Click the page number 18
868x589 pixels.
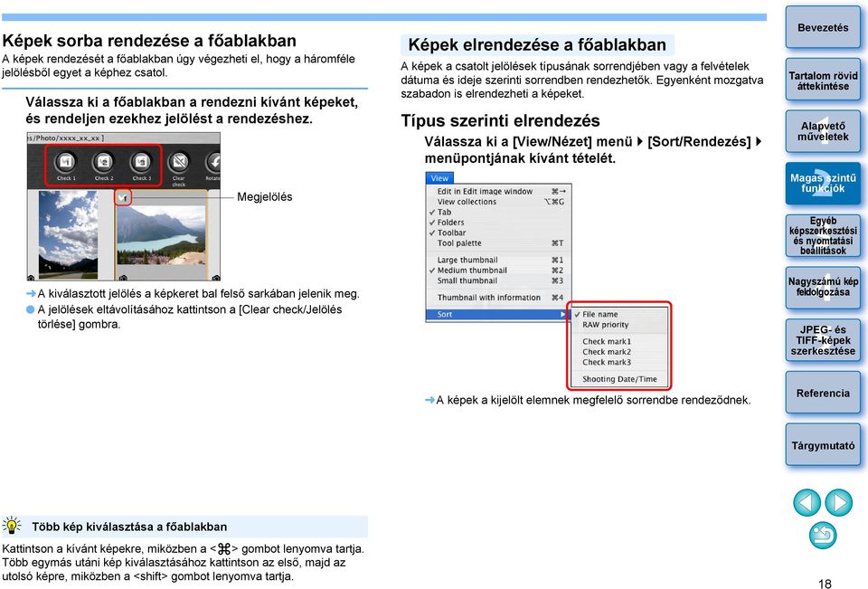825,584
